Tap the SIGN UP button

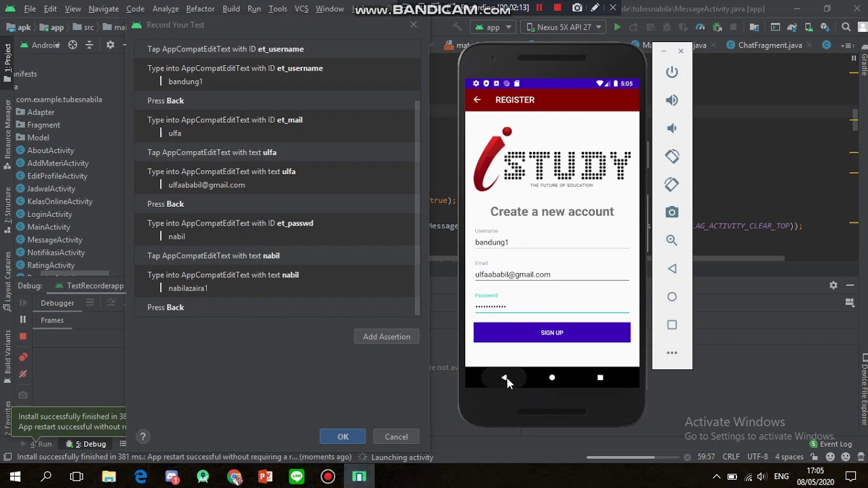pos(552,333)
